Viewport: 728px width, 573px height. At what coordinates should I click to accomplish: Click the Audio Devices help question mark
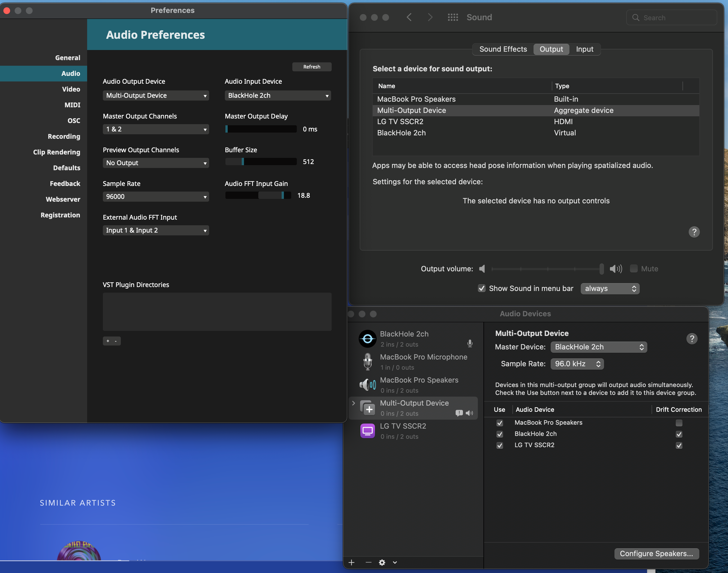(691, 339)
